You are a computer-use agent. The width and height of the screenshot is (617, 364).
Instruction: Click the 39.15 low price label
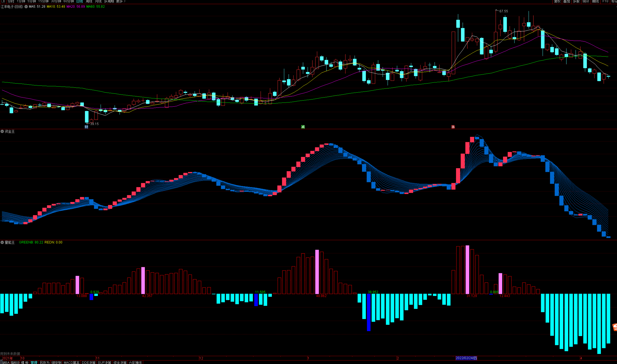point(94,124)
